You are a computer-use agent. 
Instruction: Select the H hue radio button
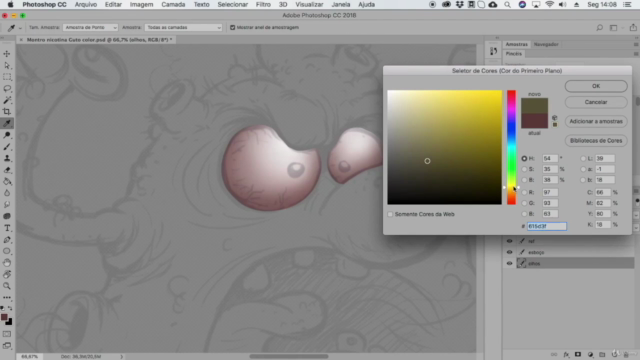pos(524,158)
